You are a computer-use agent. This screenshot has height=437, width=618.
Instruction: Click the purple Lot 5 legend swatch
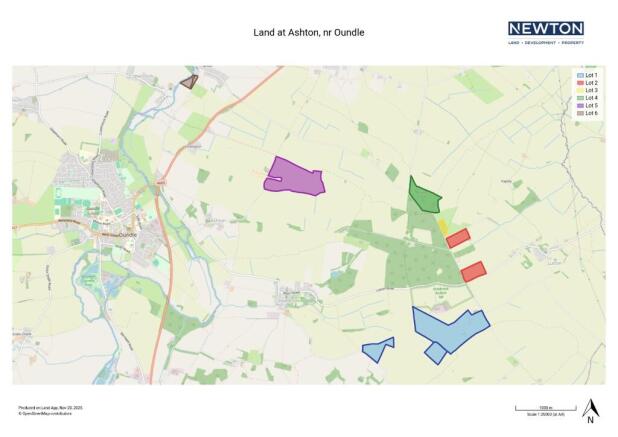(579, 105)
